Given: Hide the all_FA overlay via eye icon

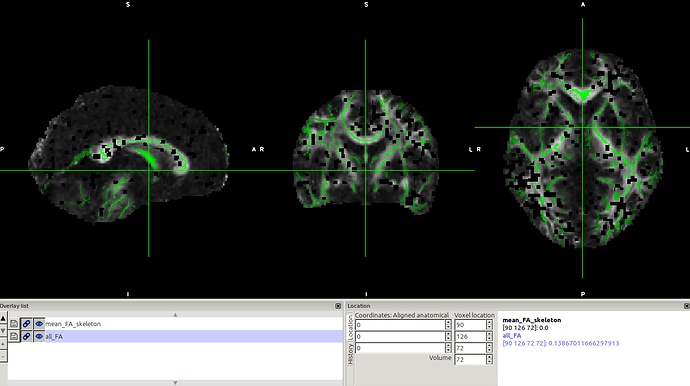Looking at the screenshot, I should (x=39, y=336).
